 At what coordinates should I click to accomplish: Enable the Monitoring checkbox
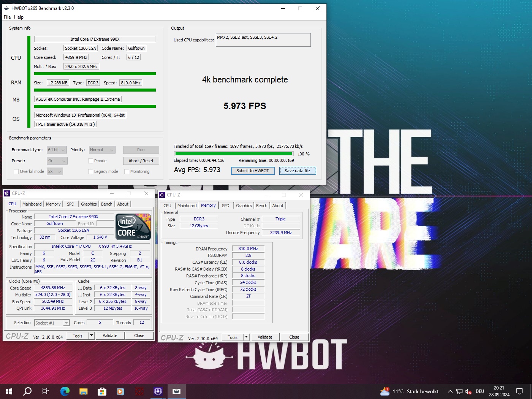tap(127, 171)
